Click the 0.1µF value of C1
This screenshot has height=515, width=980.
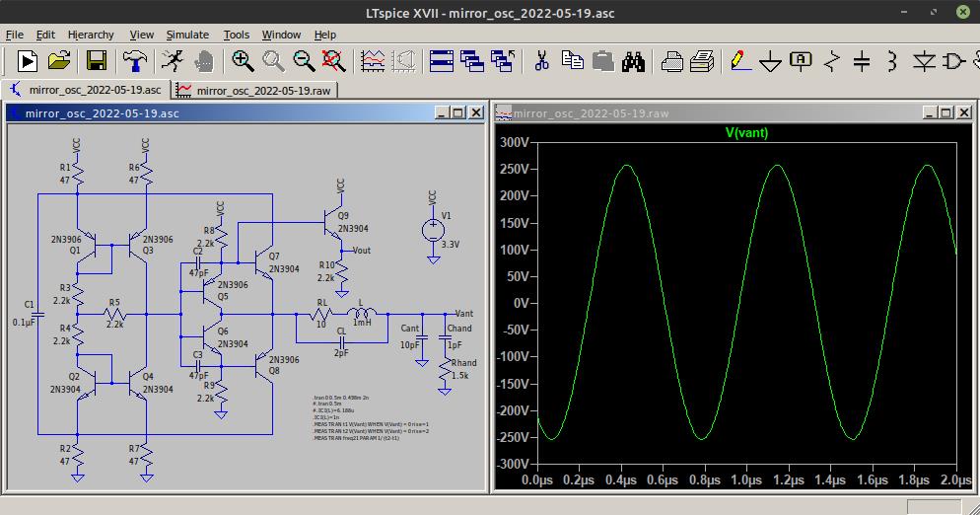(x=24, y=323)
